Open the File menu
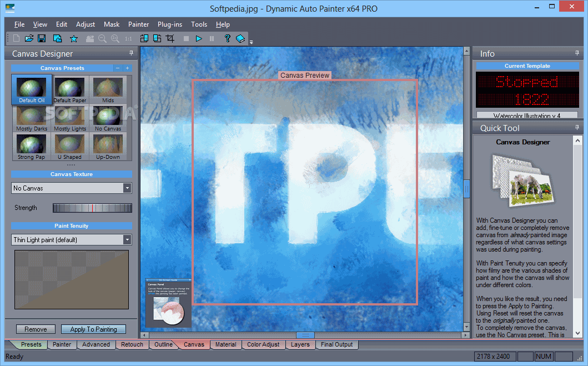The image size is (588, 366). 19,24
